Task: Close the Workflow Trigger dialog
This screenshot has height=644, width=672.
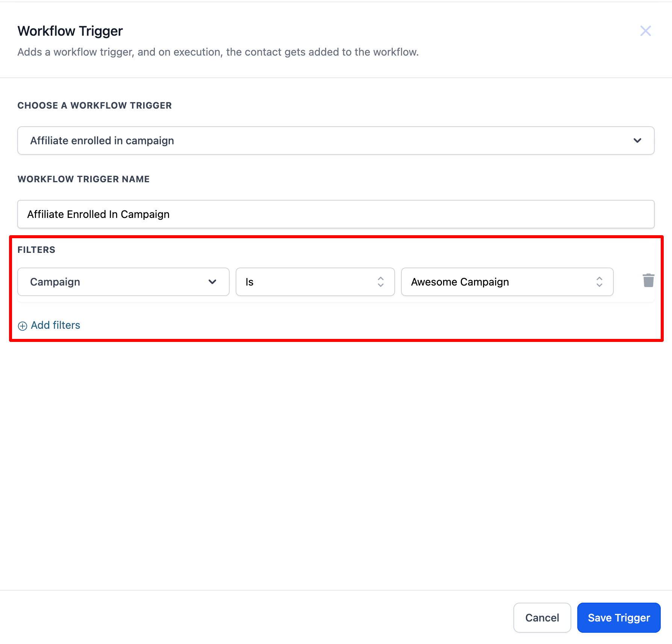Action: click(645, 31)
